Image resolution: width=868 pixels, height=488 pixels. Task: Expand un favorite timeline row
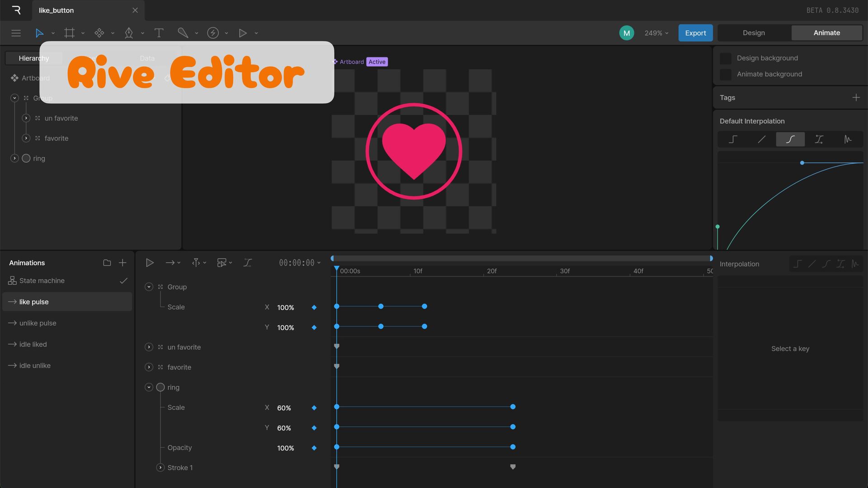point(149,347)
